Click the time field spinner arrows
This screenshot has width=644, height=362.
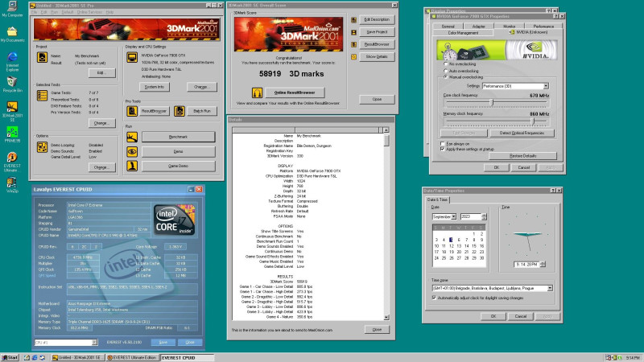pyautogui.click(x=543, y=265)
